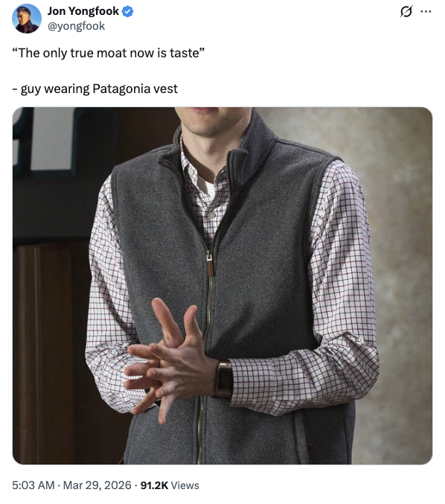Click the wristwatch in the photo
445x504 pixels.
(x=224, y=379)
